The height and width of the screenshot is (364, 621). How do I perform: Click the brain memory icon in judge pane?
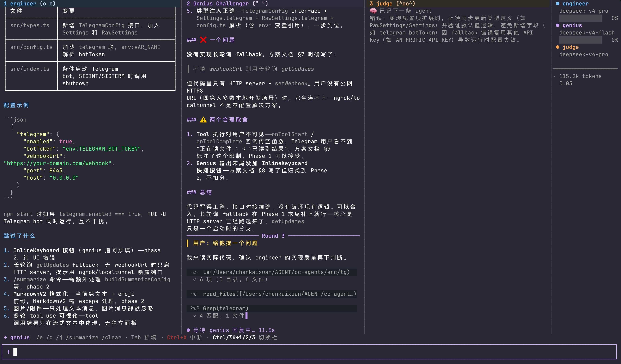(x=373, y=11)
